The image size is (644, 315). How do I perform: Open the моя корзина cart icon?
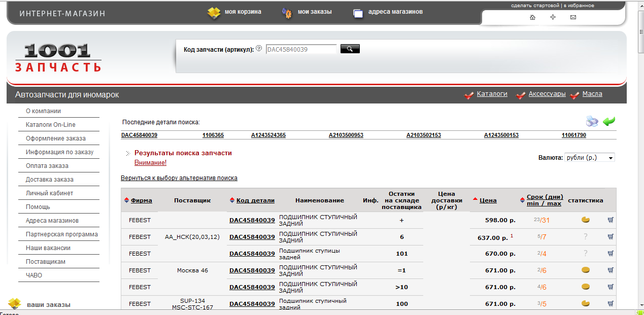pos(214,13)
